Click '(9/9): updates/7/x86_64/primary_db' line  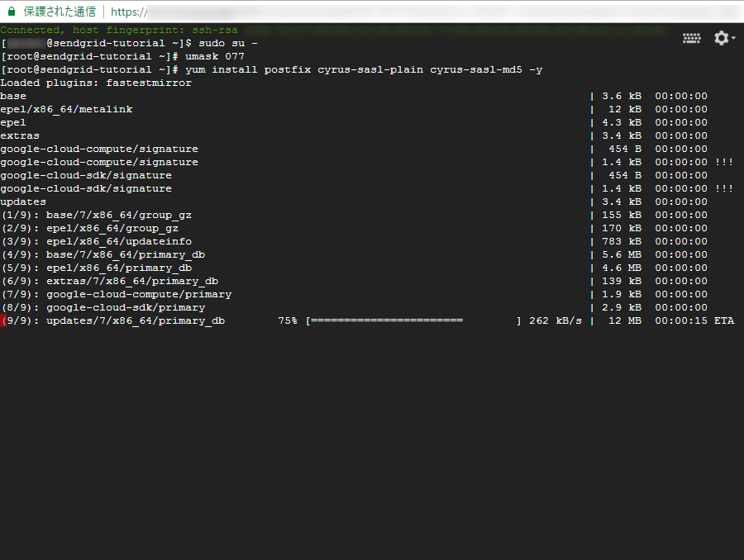[113, 321]
